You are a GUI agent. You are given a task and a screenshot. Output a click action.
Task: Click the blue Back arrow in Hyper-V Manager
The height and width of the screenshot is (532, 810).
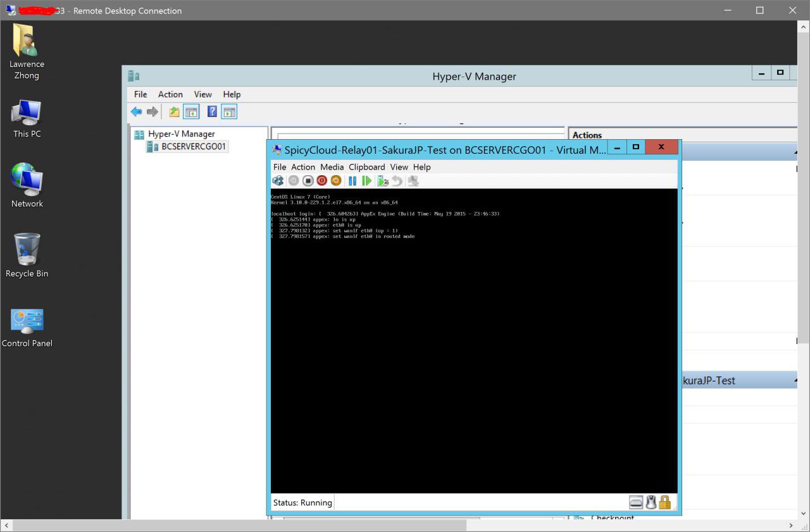point(136,112)
